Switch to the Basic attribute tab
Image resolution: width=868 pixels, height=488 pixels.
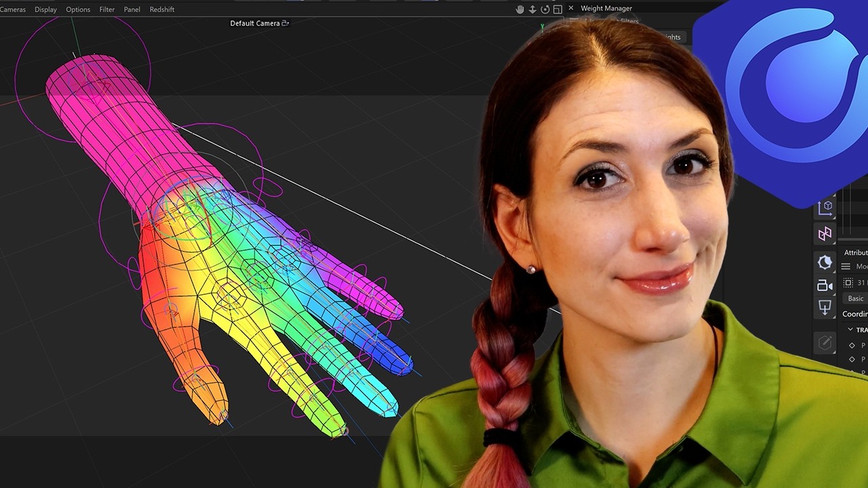click(856, 298)
